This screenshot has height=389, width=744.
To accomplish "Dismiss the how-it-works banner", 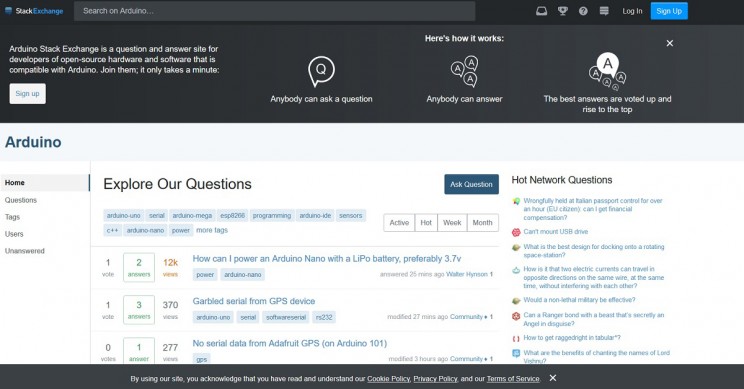I will (x=670, y=43).
